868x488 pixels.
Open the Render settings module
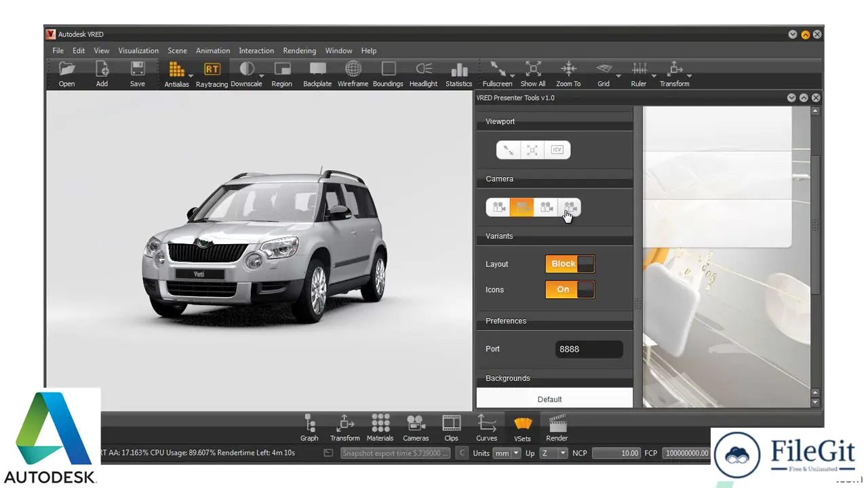557,428
